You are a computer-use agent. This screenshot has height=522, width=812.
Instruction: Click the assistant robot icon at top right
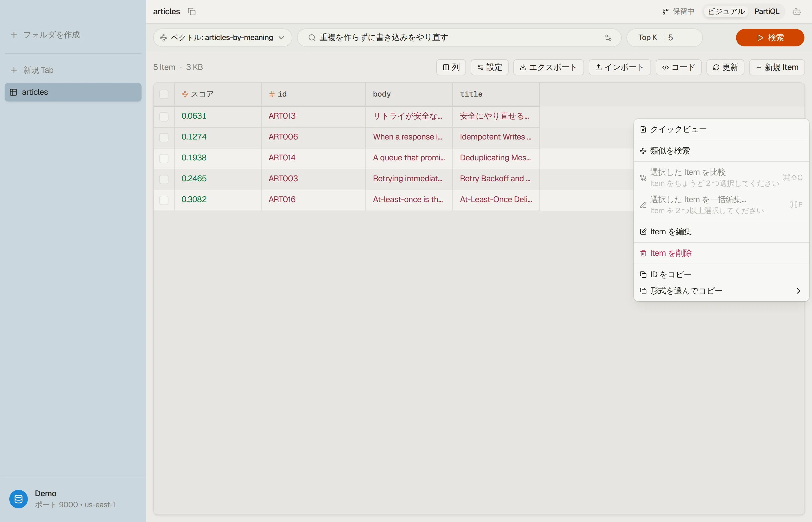(x=797, y=12)
